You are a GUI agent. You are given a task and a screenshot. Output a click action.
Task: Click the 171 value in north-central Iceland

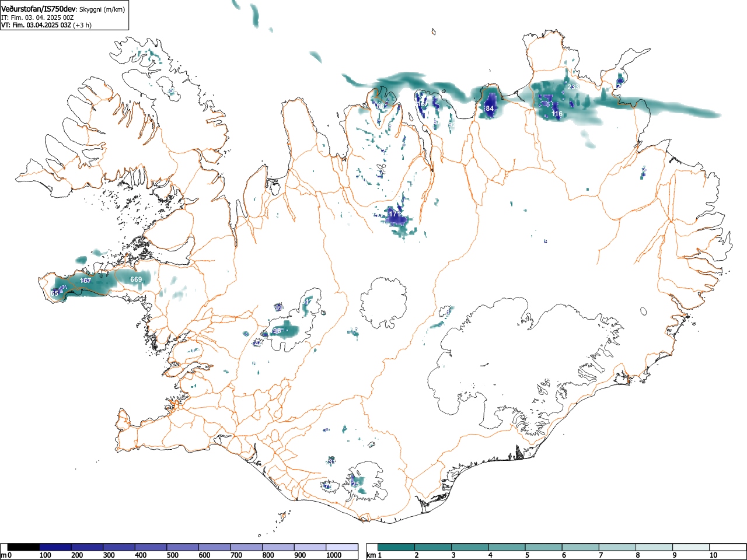coord(395,215)
